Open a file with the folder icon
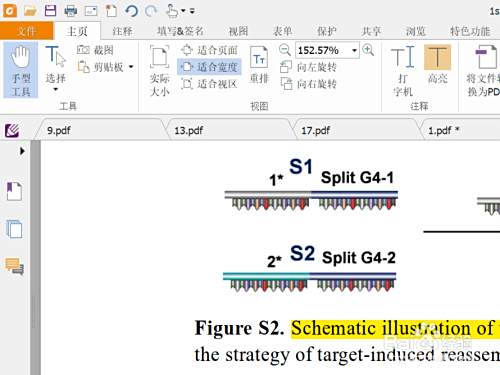Viewport: 500px width, 375px height. 30,11
